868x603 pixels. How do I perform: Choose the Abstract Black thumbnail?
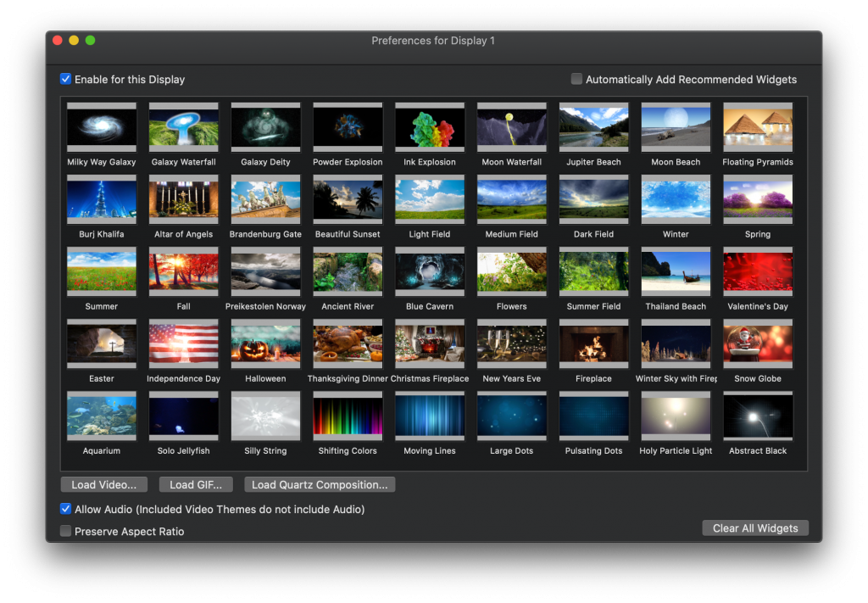[x=758, y=416]
